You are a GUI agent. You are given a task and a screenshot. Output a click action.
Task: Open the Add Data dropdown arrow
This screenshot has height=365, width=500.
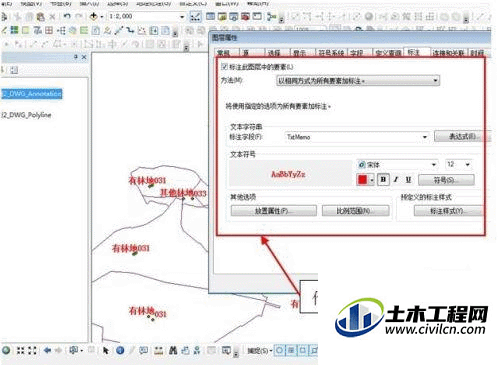[102, 16]
